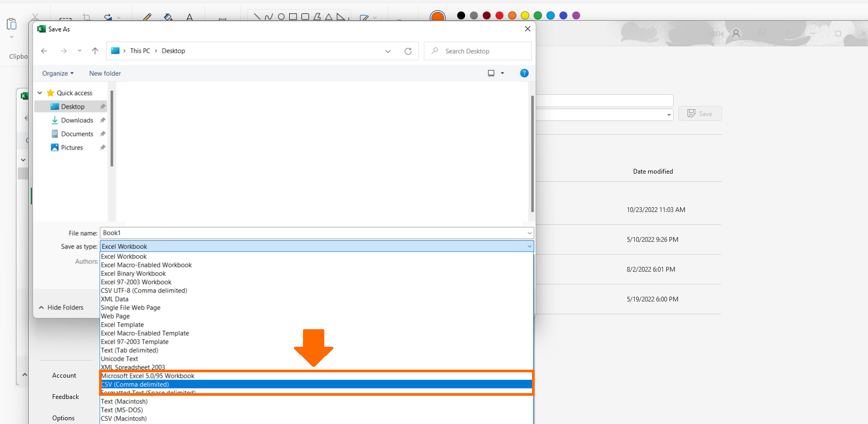Image resolution: width=868 pixels, height=424 pixels.
Task: Pick the purple color swatch in Paint
Action: (576, 15)
